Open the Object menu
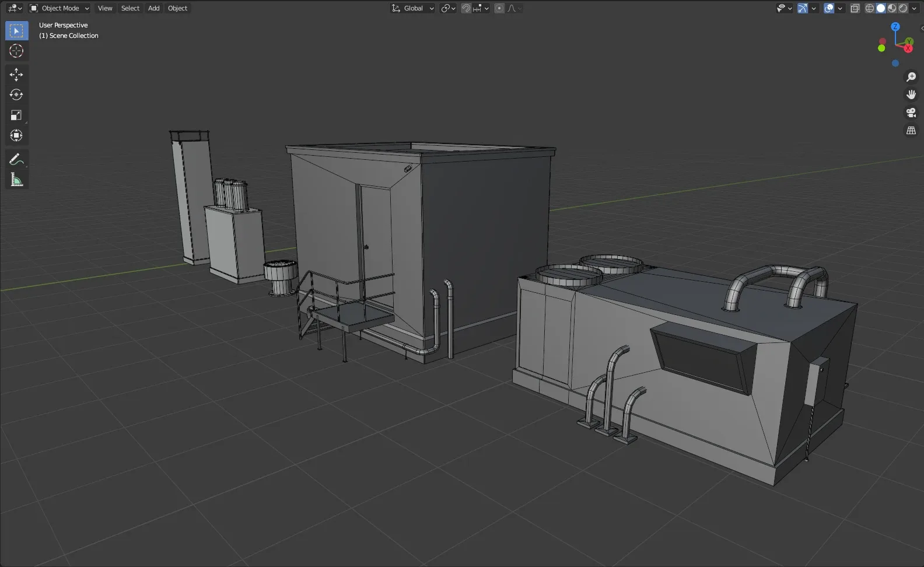 click(177, 8)
